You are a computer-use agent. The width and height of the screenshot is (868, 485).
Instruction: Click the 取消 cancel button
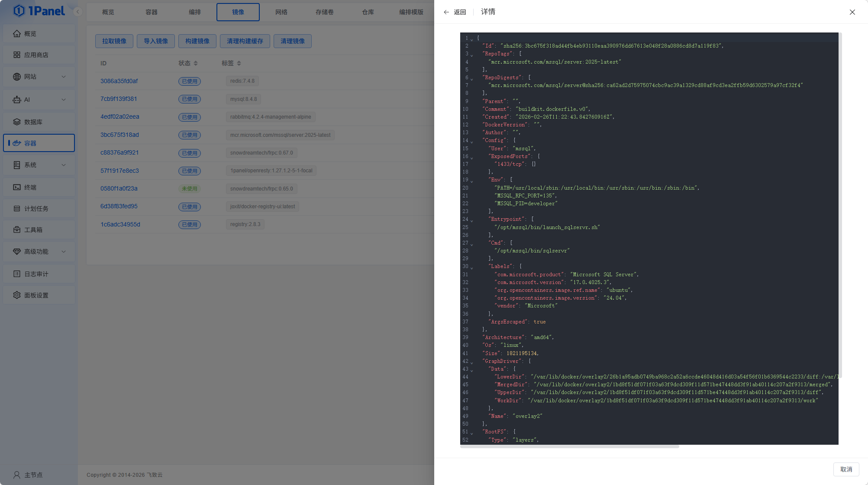(846, 469)
